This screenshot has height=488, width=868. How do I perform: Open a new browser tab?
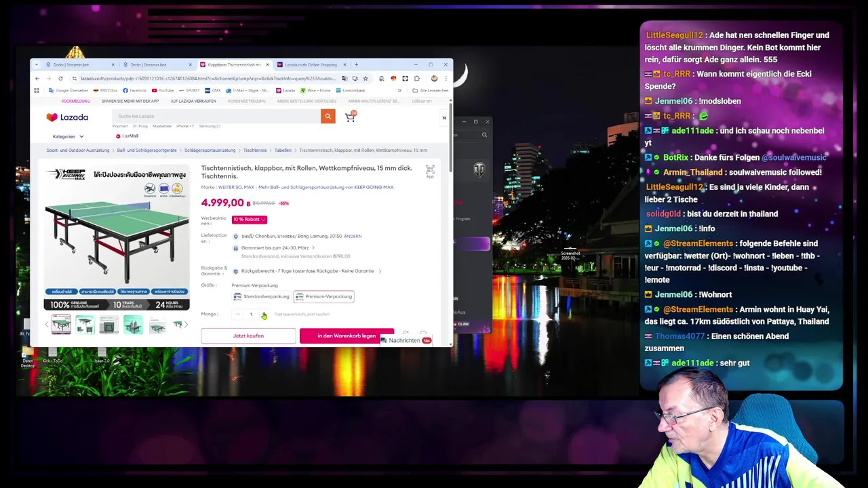(x=356, y=65)
